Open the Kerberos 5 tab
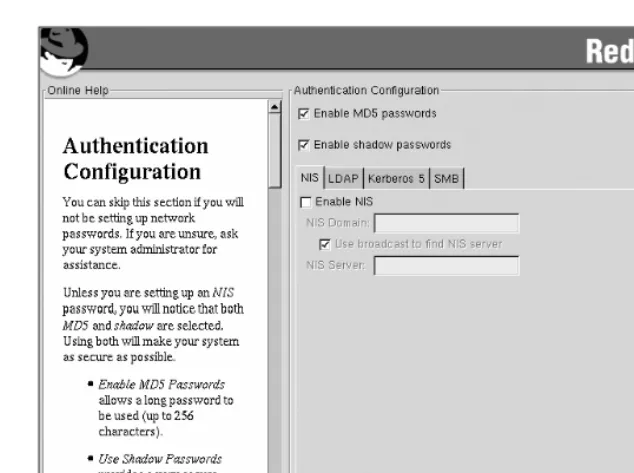Viewport: 634px width, 473px height. tap(396, 178)
